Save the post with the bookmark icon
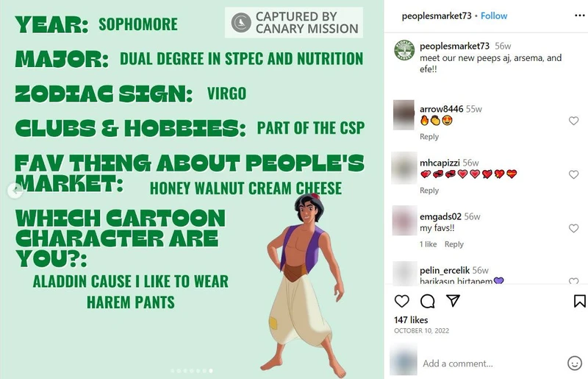Image resolution: width=588 pixels, height=379 pixels. [x=579, y=301]
